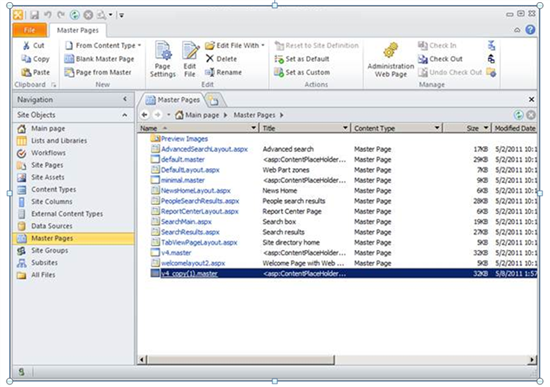Viewport: 550px width, 387px height.
Task: Click Master Pages in the breadcrumb
Action: tap(254, 115)
